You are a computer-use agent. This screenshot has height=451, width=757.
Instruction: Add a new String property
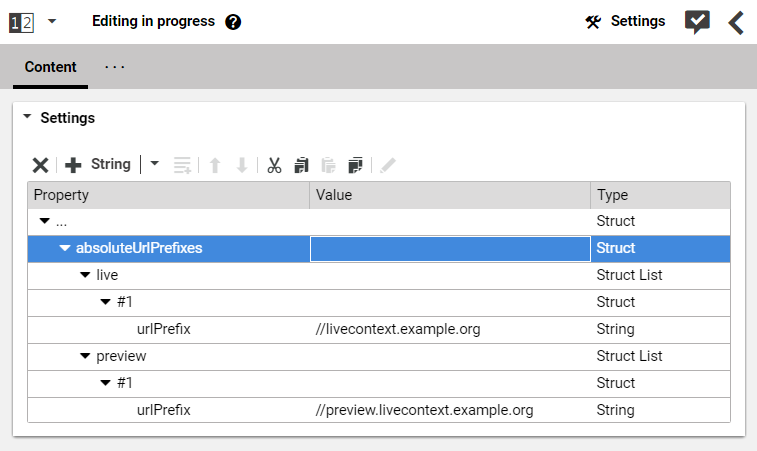pyautogui.click(x=98, y=165)
